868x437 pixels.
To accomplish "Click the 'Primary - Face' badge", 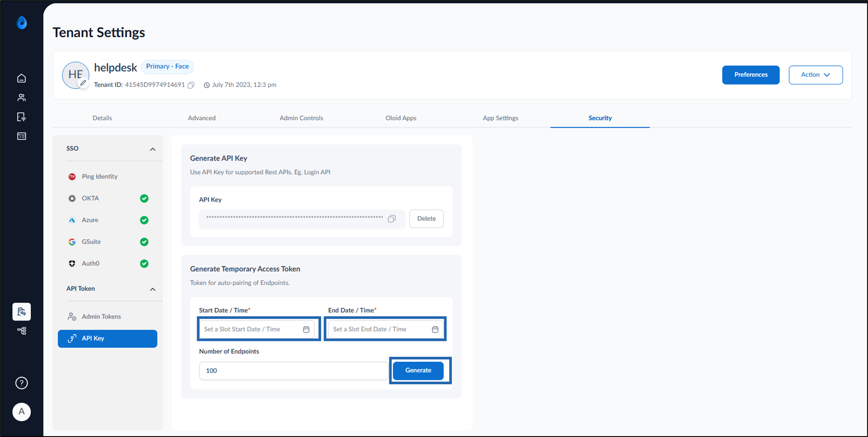I will pos(167,67).
